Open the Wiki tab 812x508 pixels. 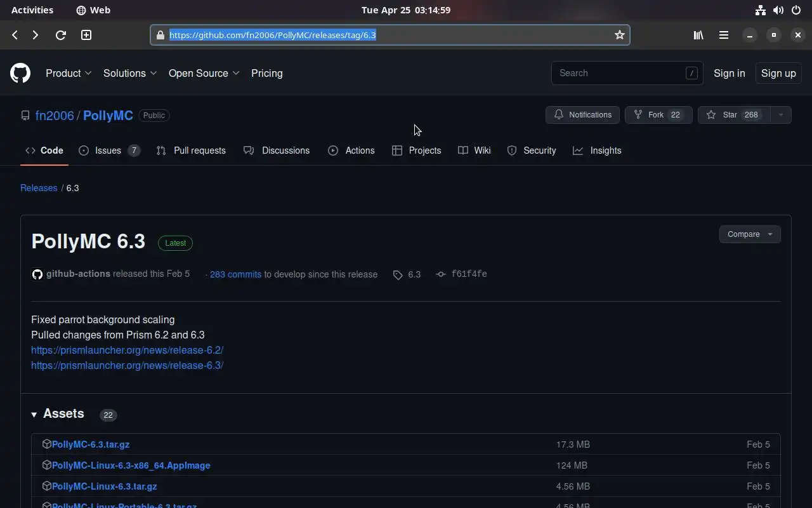coord(475,150)
